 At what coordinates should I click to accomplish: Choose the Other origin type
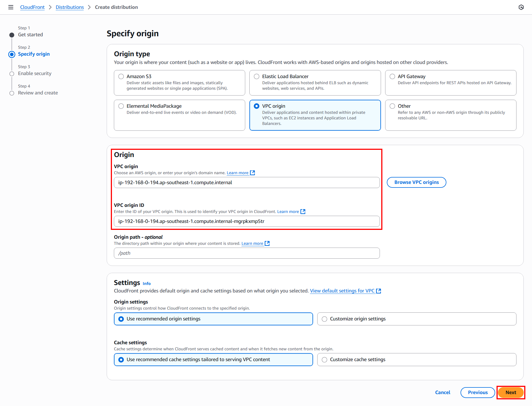[x=392, y=106]
